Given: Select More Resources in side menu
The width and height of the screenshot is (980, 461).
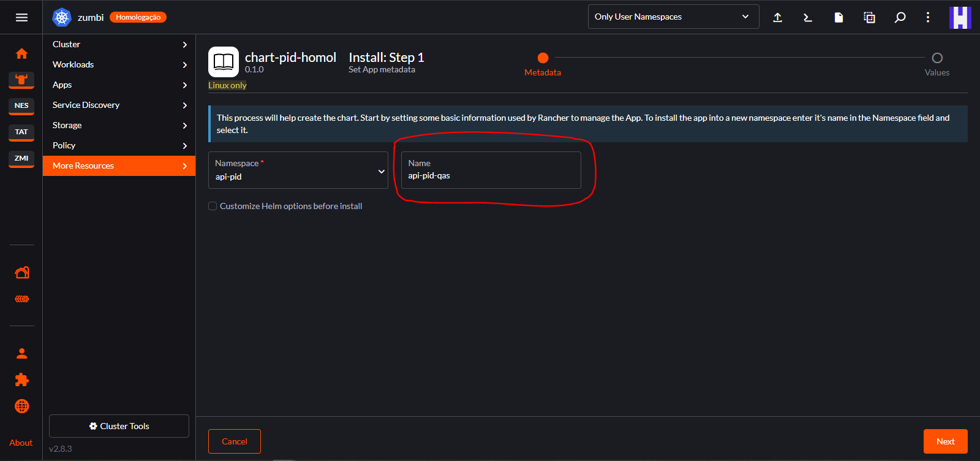Looking at the screenshot, I should 119,166.
